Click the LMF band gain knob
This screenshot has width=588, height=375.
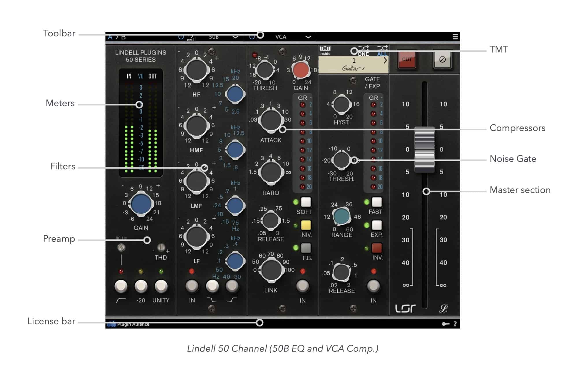[197, 181]
